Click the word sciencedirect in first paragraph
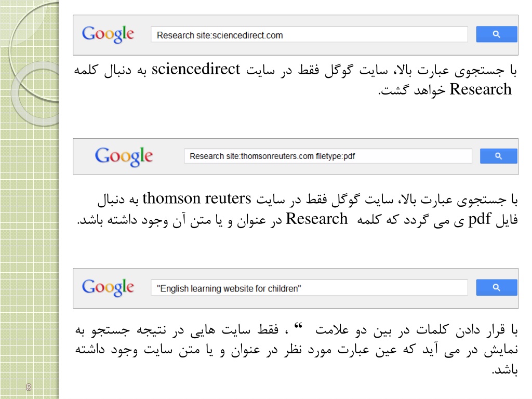The height and width of the screenshot is (399, 532). (x=196, y=69)
